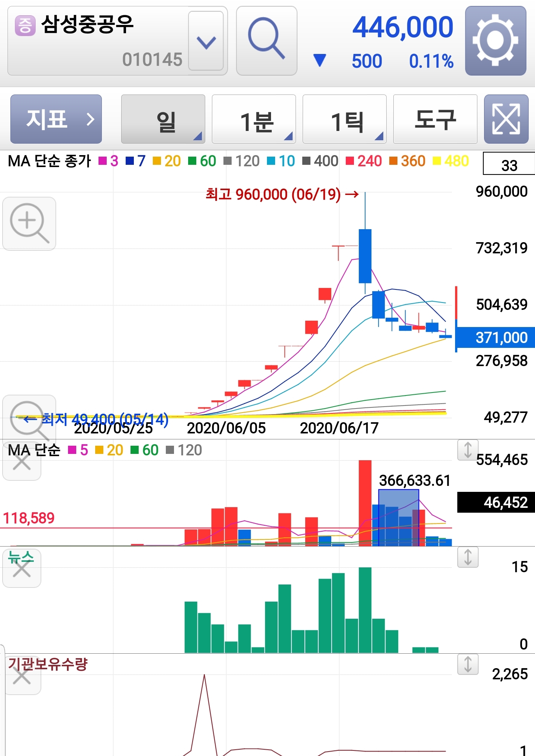The image size is (535, 756).
Task: Tap current price 446,000
Action: (403, 27)
